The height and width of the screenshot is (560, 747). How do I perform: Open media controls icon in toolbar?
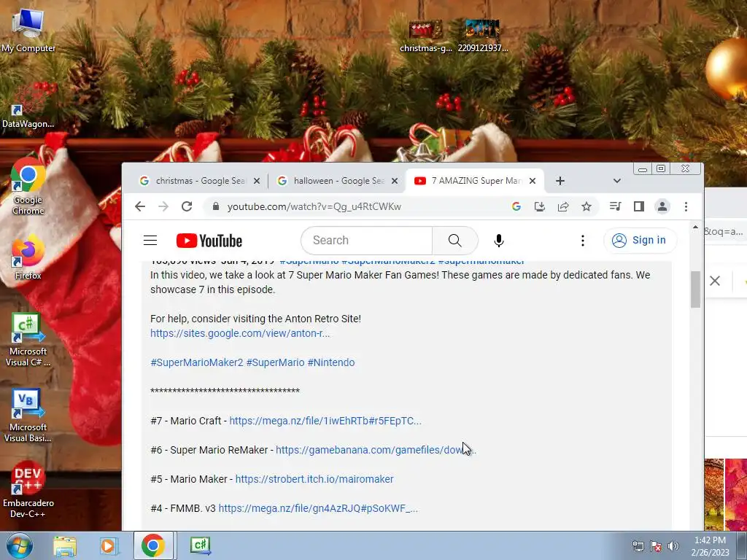click(615, 206)
